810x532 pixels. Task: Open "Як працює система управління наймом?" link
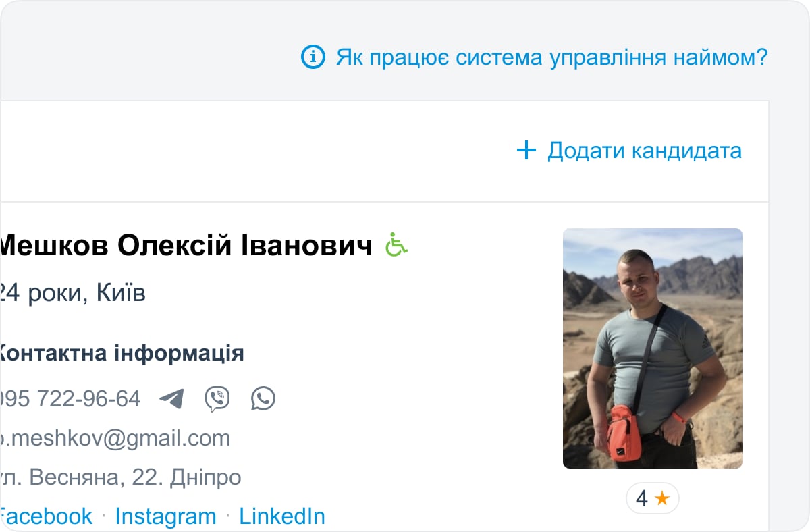click(x=551, y=57)
